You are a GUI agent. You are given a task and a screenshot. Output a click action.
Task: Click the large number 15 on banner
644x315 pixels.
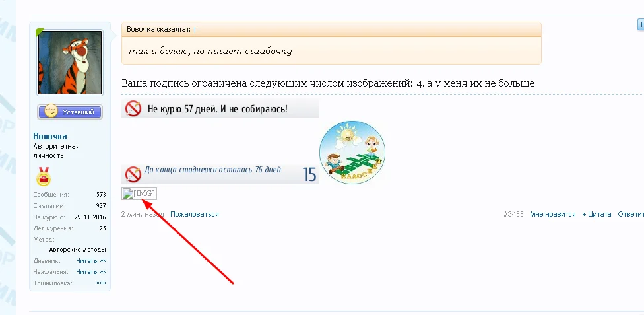(309, 175)
